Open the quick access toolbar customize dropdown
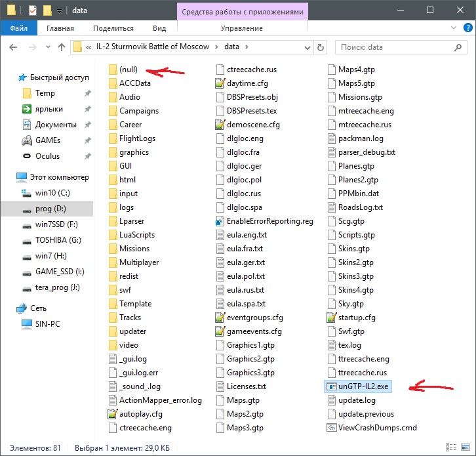 point(60,12)
